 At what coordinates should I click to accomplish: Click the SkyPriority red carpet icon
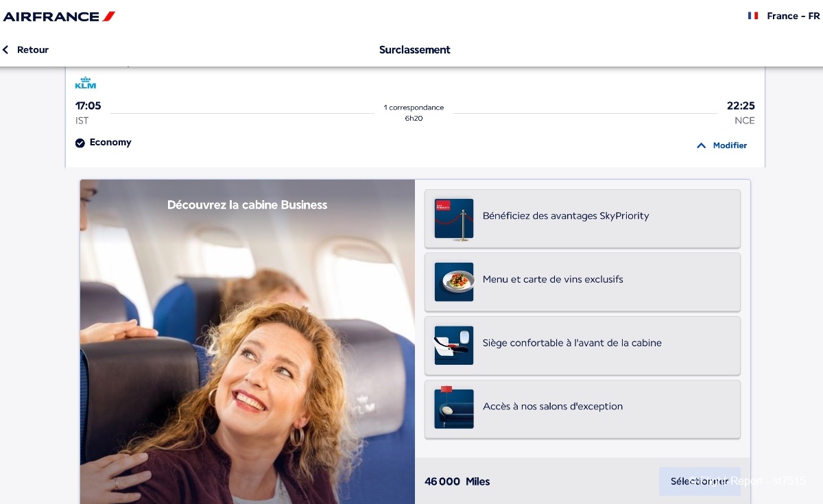click(454, 219)
